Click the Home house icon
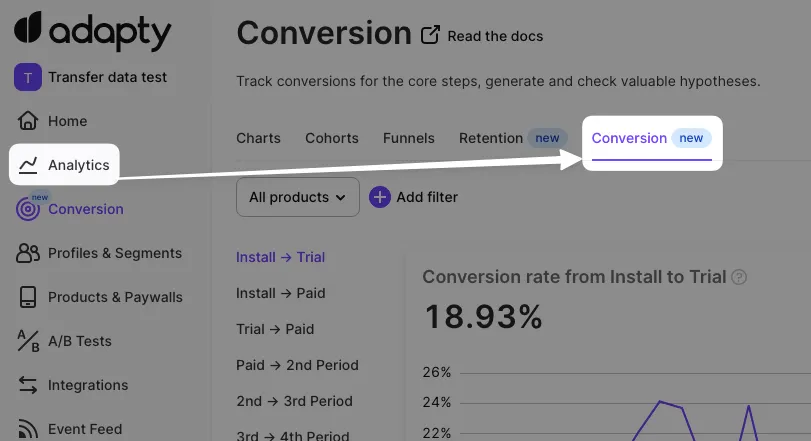 (29, 121)
